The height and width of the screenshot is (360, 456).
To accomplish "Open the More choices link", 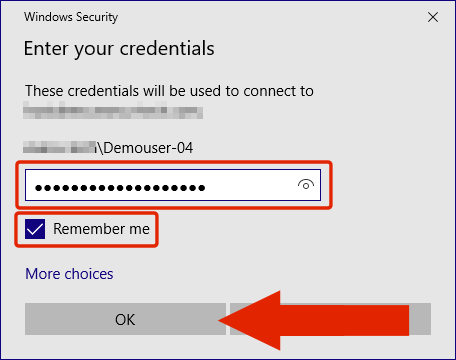I will [69, 274].
